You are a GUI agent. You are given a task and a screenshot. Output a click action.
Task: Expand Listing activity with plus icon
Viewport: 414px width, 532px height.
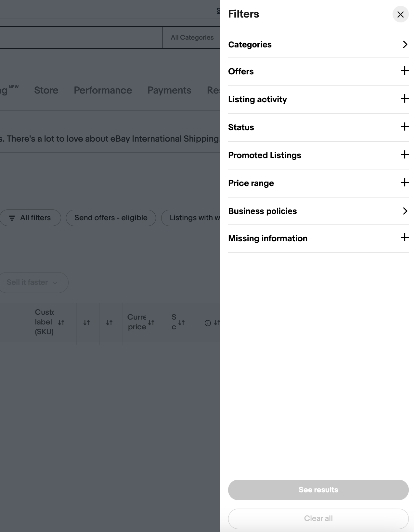[x=404, y=99]
